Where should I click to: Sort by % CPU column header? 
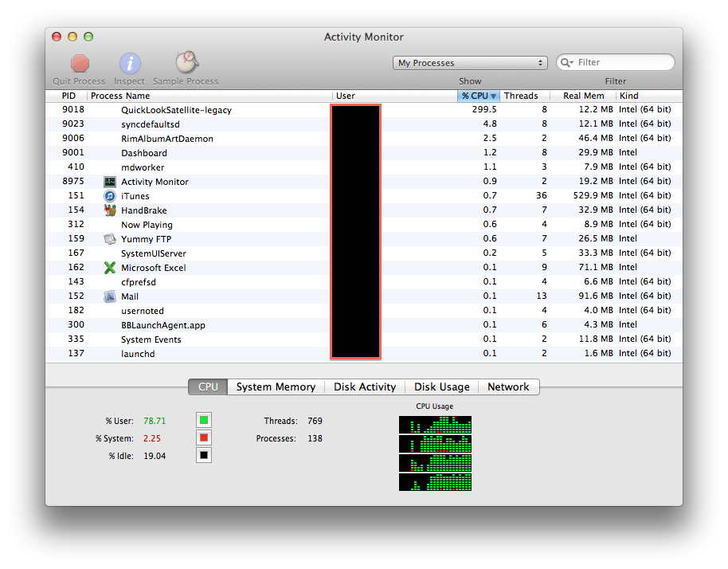pos(478,96)
